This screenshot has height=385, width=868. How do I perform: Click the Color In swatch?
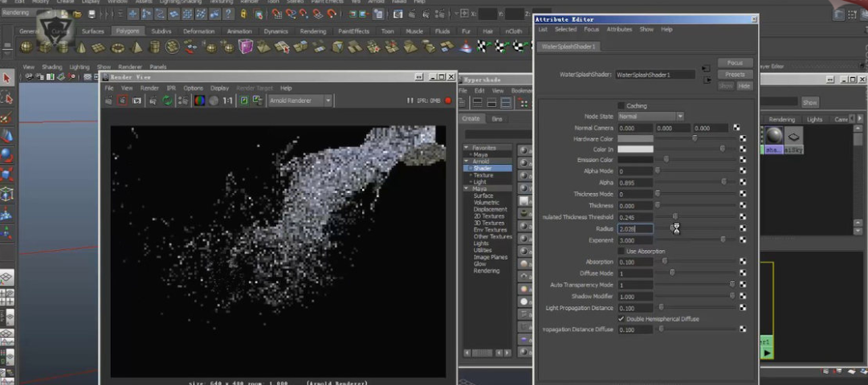click(634, 149)
